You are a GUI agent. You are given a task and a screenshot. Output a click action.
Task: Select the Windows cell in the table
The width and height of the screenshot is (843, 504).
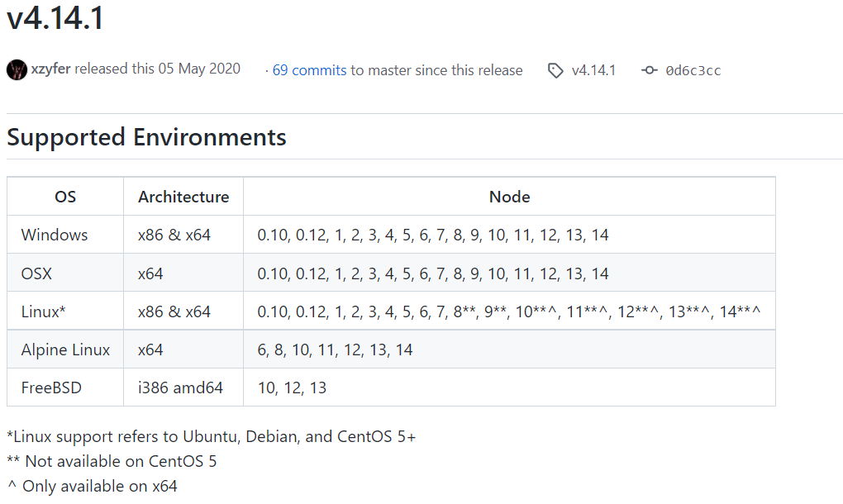55,235
